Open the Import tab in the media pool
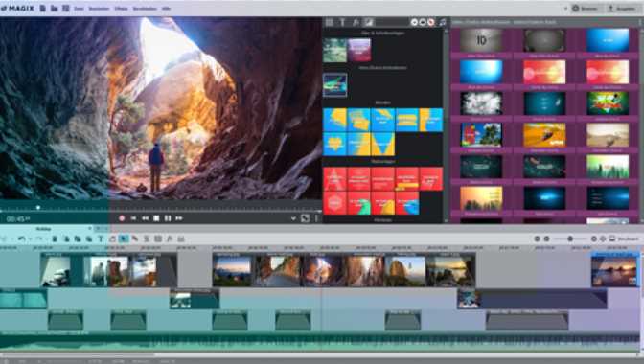The height and width of the screenshot is (364, 644). (330, 22)
